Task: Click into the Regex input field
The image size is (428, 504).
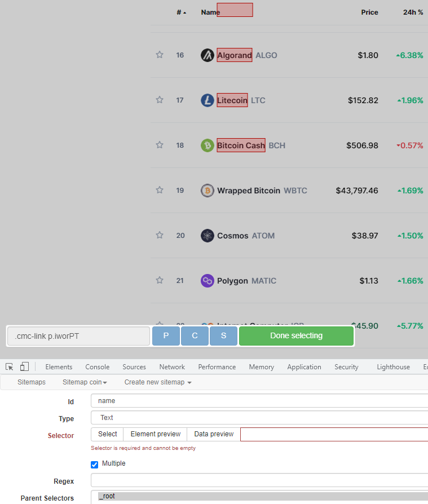Action: pos(259,480)
